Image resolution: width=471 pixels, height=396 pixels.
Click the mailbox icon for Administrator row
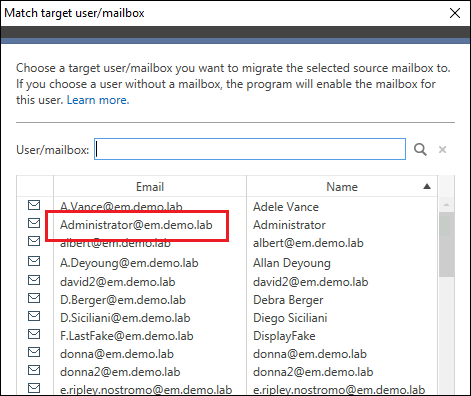coord(34,223)
